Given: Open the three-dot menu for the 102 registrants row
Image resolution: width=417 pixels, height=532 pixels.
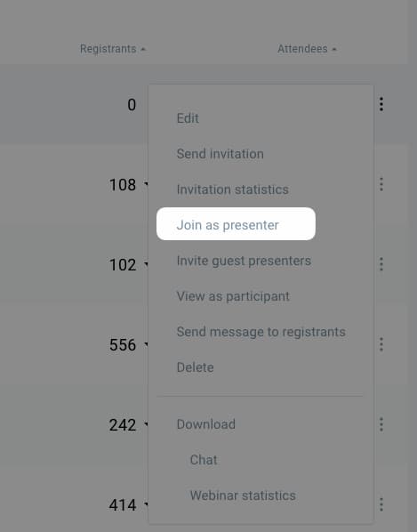Looking at the screenshot, I should point(381,264).
